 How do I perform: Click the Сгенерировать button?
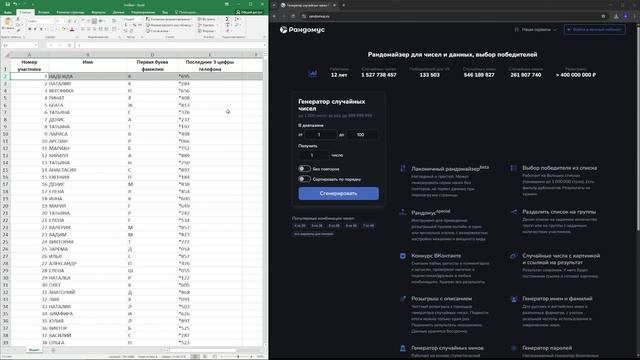(338, 193)
